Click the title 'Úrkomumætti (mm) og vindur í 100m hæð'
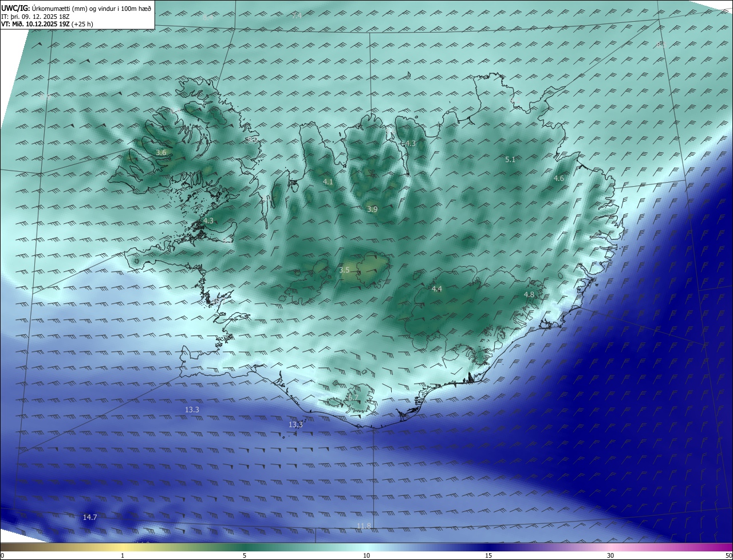The height and width of the screenshot is (560, 733). 92,8
